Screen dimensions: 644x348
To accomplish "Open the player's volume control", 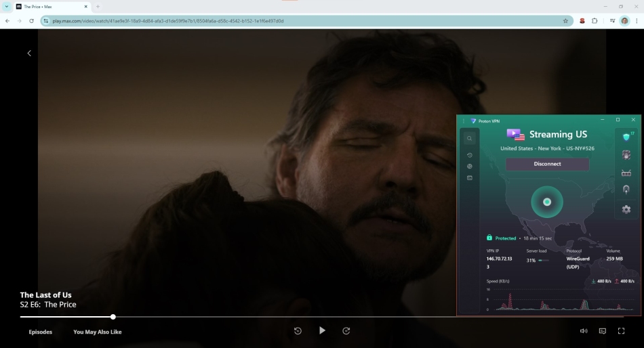I will click(x=584, y=331).
